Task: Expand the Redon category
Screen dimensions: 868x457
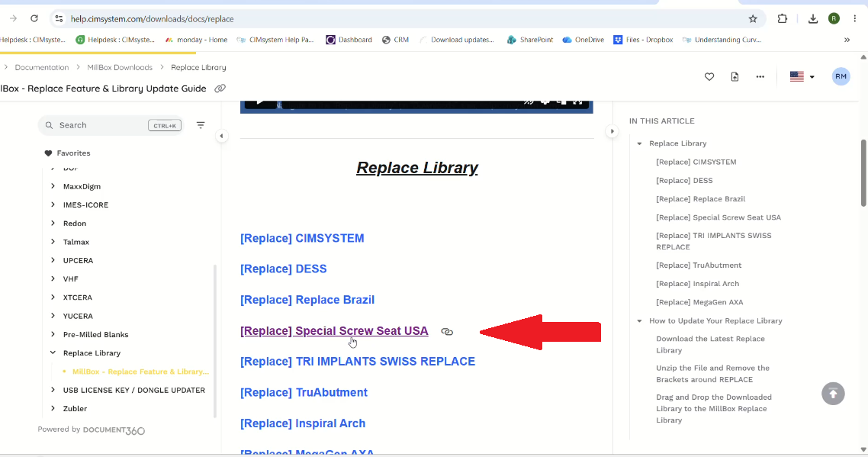Action: click(x=53, y=224)
